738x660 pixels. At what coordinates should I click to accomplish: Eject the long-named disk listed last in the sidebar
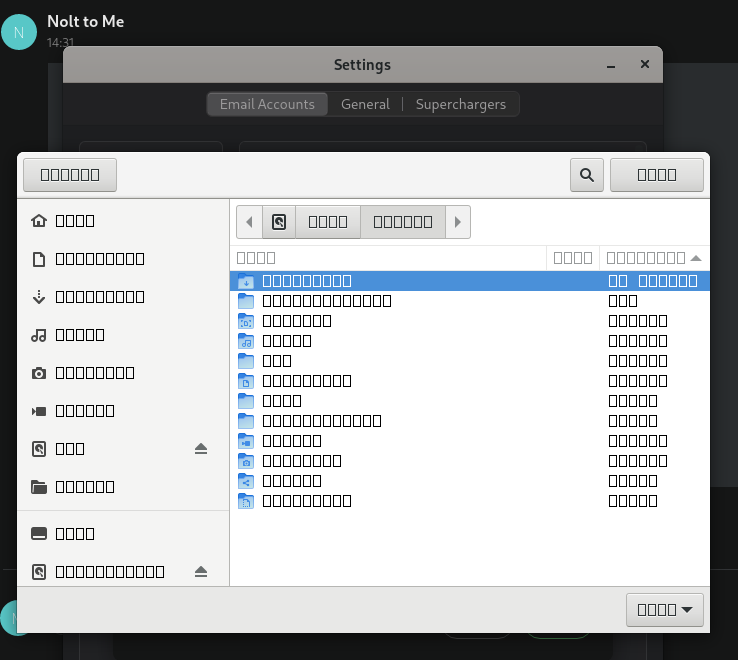201,572
